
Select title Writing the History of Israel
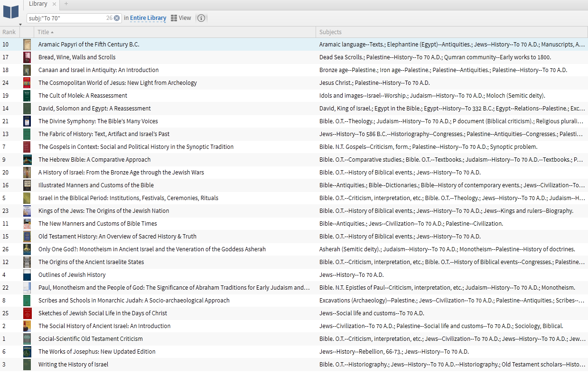click(x=73, y=365)
